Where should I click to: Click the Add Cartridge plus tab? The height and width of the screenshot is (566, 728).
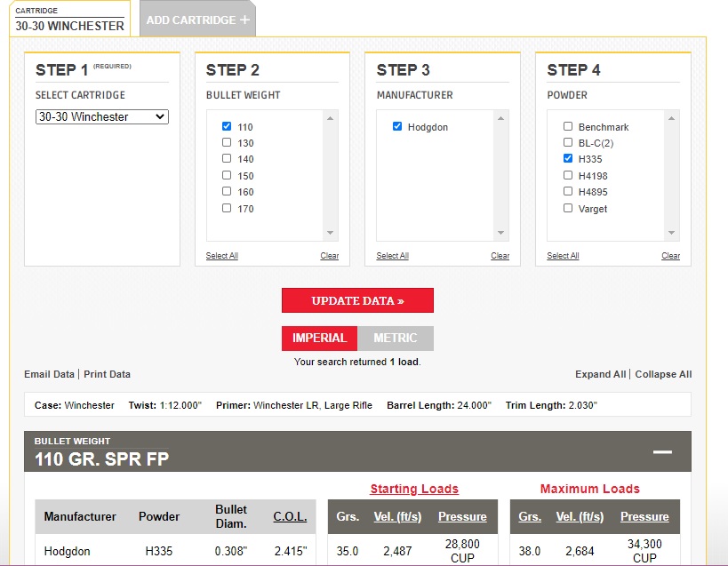(x=197, y=20)
